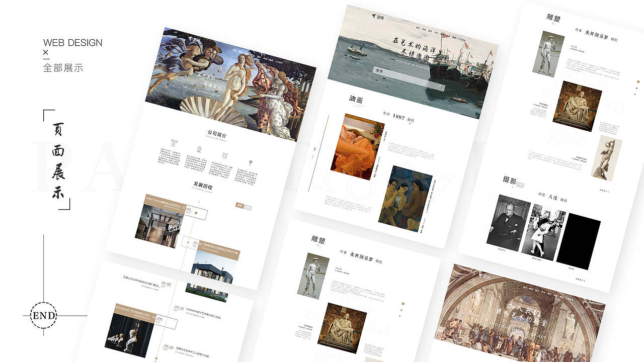Open the 人像 type filter under 摄影
644x362 pixels.
pos(553,198)
